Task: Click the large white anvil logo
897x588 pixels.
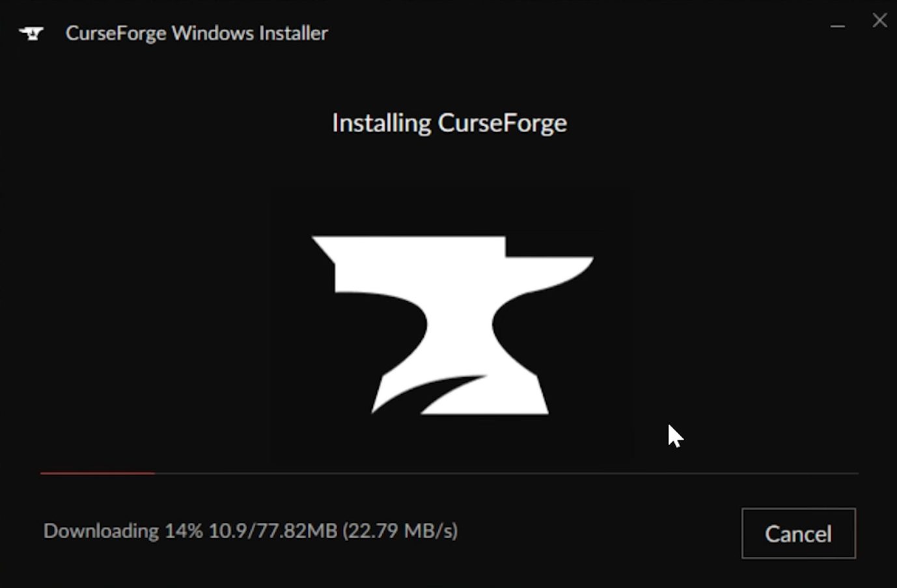Action: point(452,325)
